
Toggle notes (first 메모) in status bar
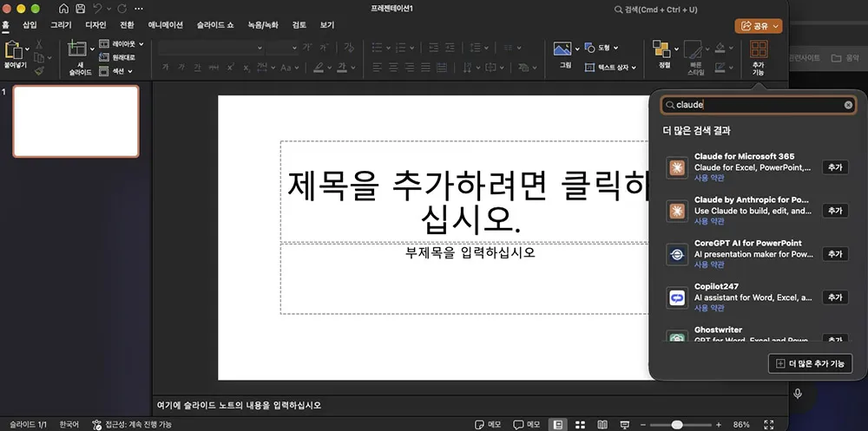[488, 424]
